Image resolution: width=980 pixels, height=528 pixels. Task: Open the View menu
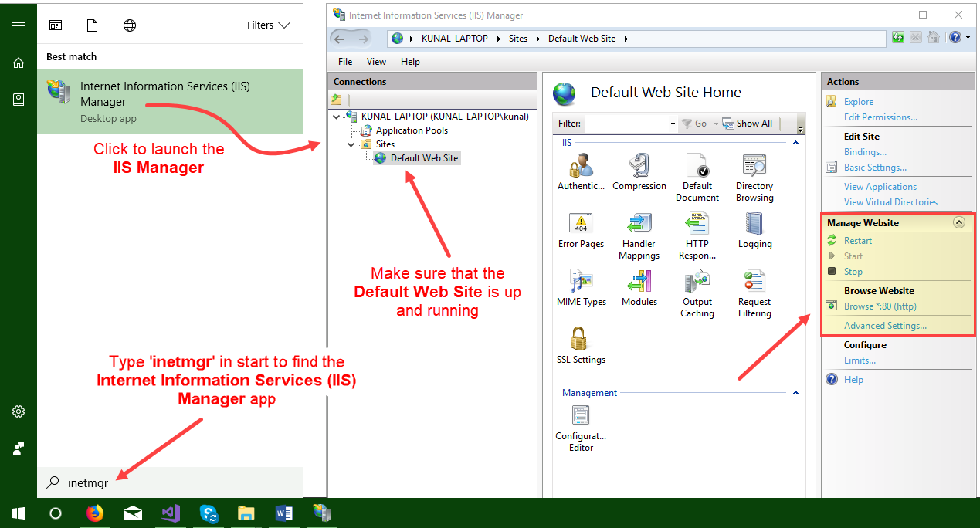pyautogui.click(x=376, y=62)
